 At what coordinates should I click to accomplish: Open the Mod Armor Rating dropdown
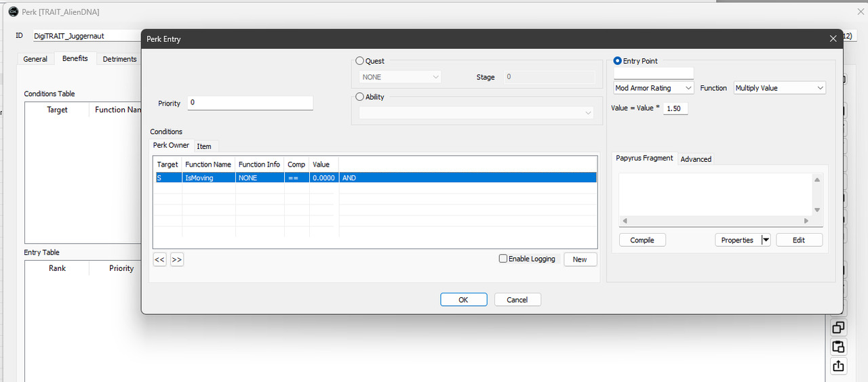click(x=654, y=88)
